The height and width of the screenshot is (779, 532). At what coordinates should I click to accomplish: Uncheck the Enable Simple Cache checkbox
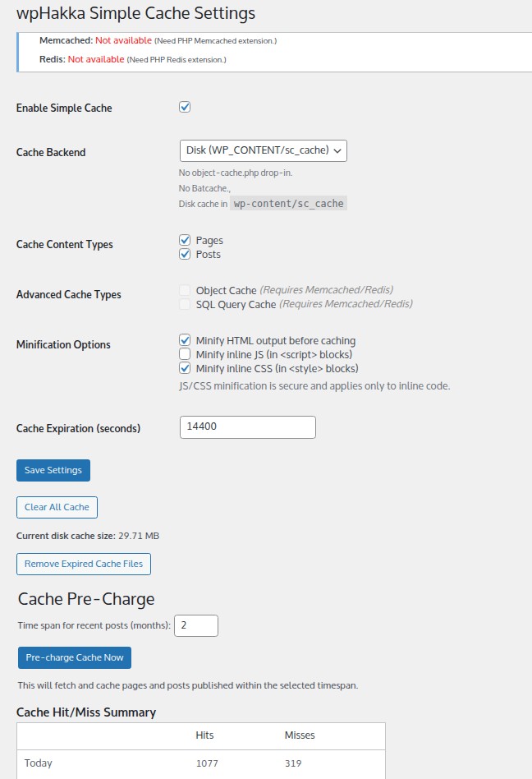[185, 107]
